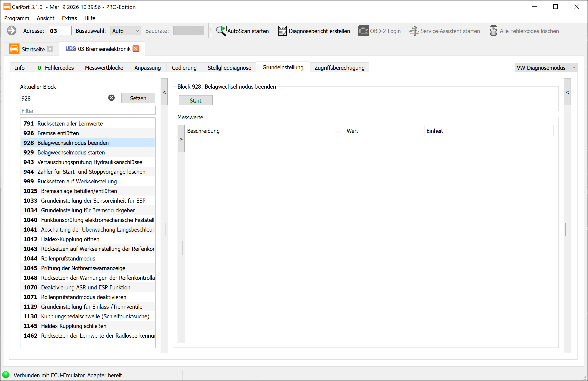The height and width of the screenshot is (381, 588).
Task: Click the Adresse input field
Action: pos(60,31)
